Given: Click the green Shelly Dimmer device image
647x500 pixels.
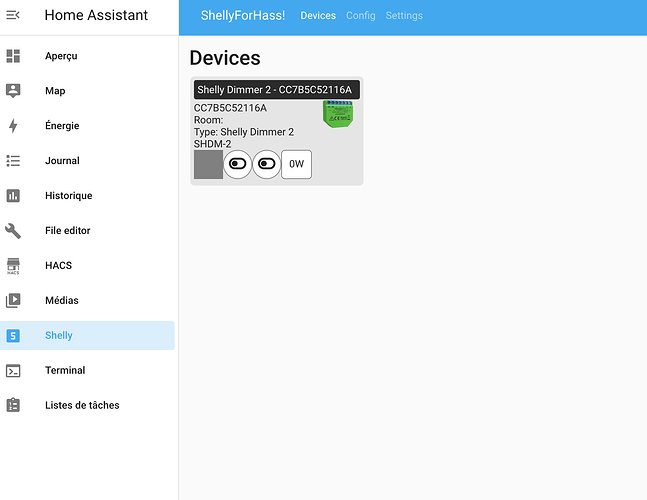Looking at the screenshot, I should [x=338, y=114].
